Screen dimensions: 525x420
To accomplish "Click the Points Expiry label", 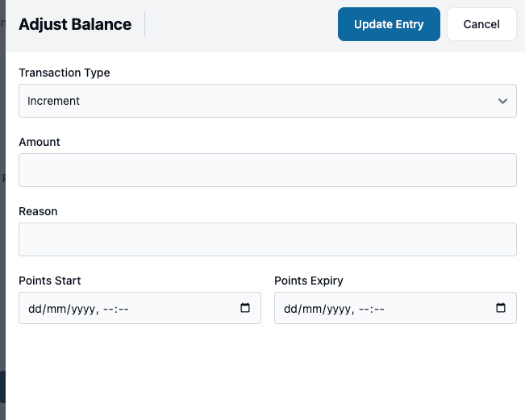I will pyautogui.click(x=309, y=281).
